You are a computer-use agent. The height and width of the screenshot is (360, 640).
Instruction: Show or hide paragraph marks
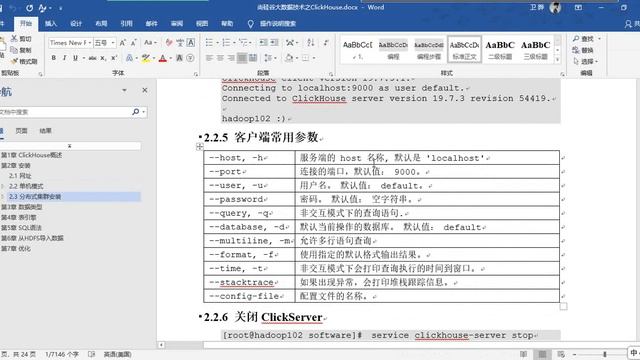click(x=326, y=42)
